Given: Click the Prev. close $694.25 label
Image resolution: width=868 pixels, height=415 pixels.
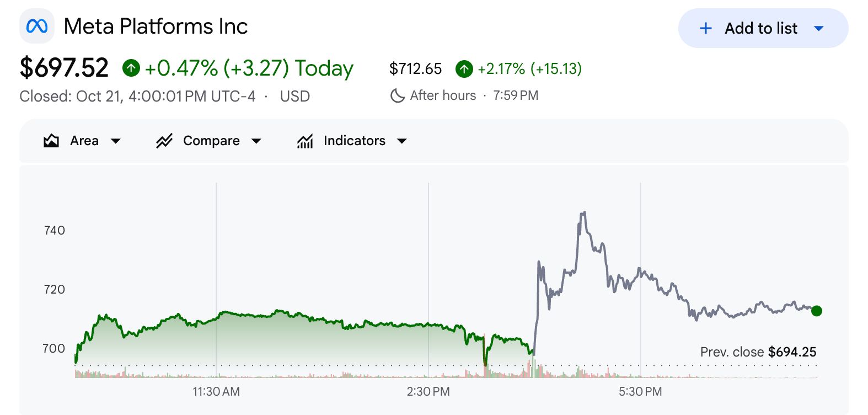Looking at the screenshot, I should tap(758, 352).
